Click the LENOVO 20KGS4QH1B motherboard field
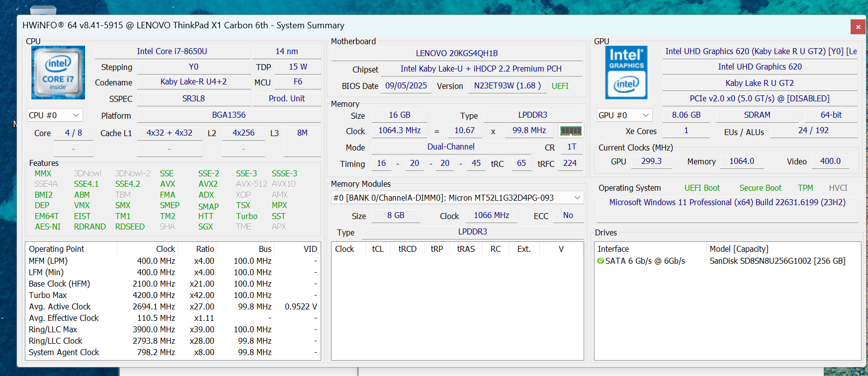868x376 pixels. (x=457, y=53)
